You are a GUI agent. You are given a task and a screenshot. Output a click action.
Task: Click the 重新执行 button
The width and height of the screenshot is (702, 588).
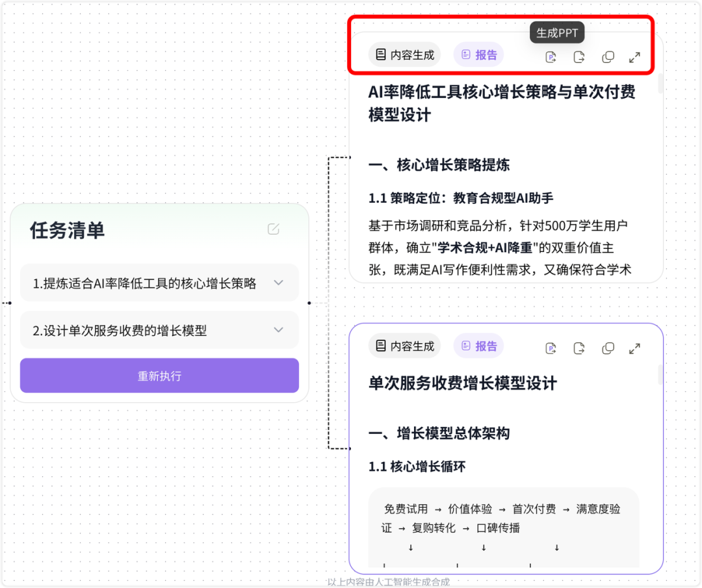(x=159, y=376)
